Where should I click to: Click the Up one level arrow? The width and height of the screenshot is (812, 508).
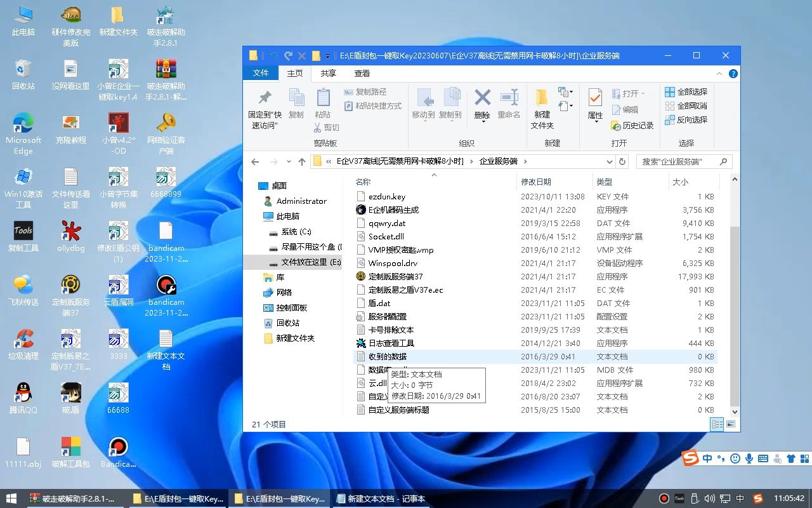point(302,161)
